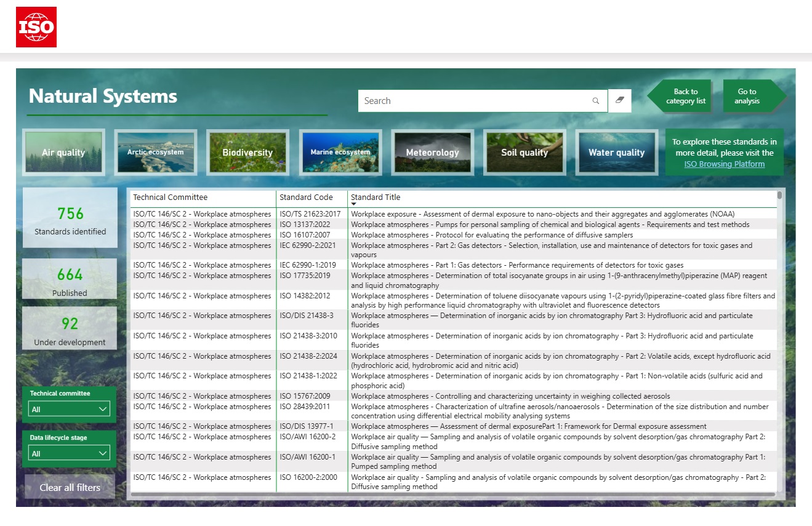This screenshot has width=812, height=526.
Task: Click the eraser clear-search icon
Action: [620, 100]
